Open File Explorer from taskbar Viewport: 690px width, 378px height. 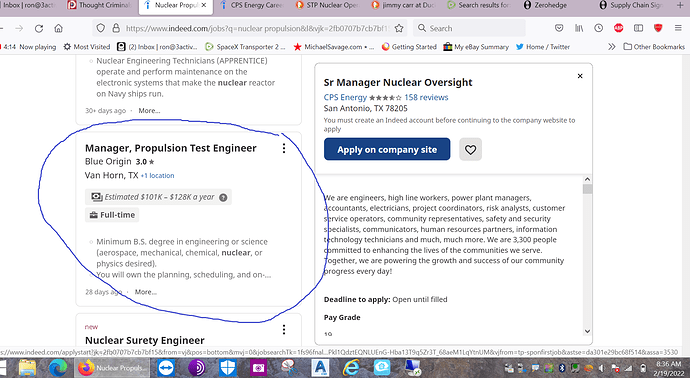click(x=27, y=368)
